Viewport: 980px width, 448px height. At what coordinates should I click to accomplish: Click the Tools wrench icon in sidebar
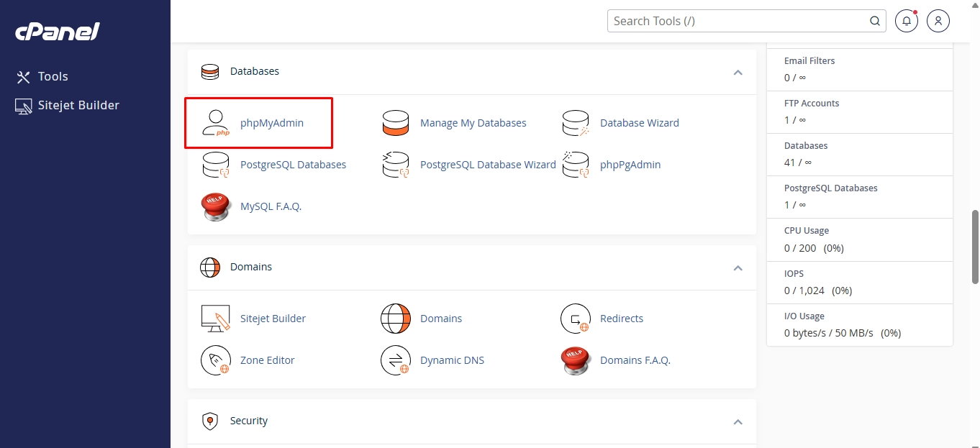click(x=24, y=77)
